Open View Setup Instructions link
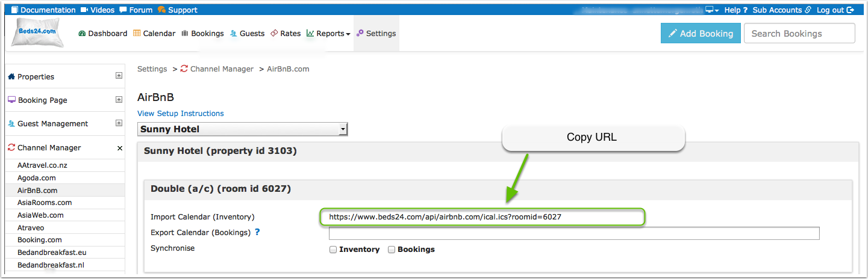Viewport: 868px width, 279px height. pos(181,114)
